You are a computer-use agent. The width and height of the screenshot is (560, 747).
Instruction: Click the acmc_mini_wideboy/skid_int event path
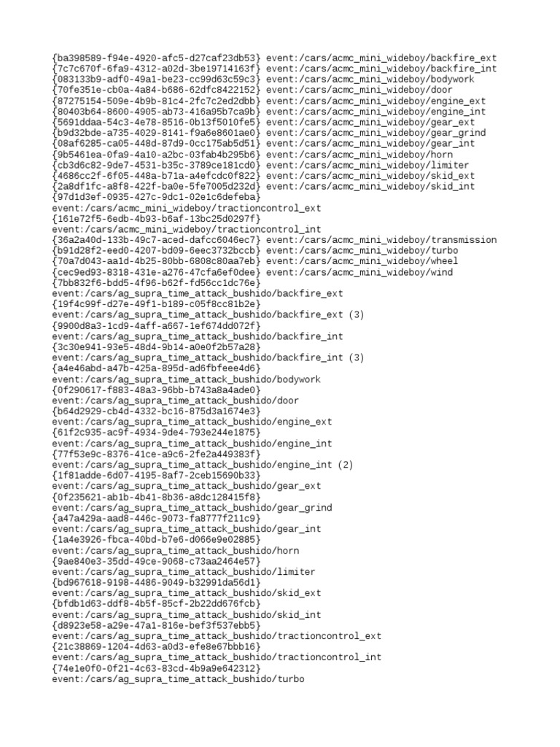click(x=370, y=186)
